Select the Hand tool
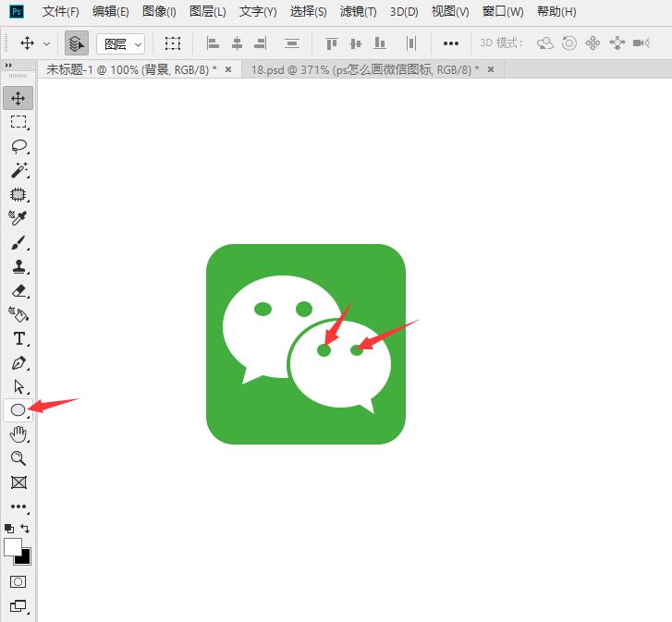Image resolution: width=672 pixels, height=622 pixels. [x=18, y=434]
